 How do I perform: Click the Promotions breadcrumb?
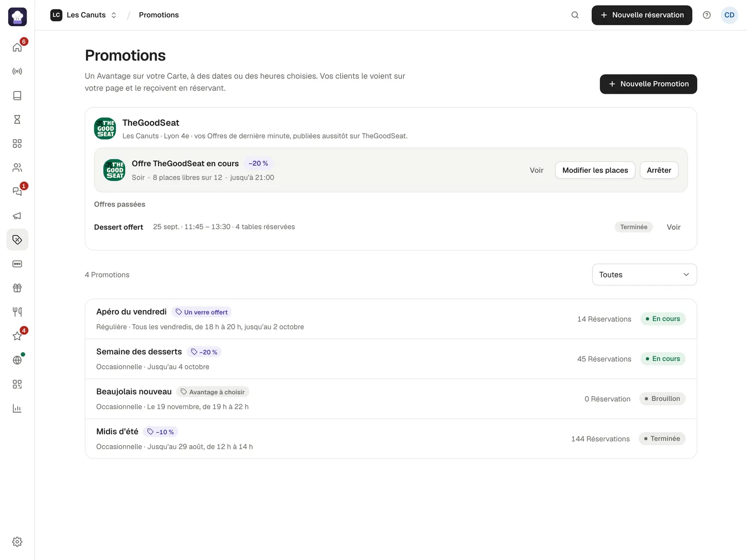pos(159,15)
